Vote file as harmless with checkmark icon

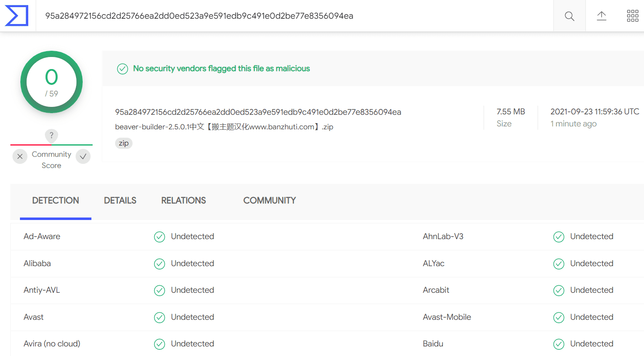tap(83, 156)
